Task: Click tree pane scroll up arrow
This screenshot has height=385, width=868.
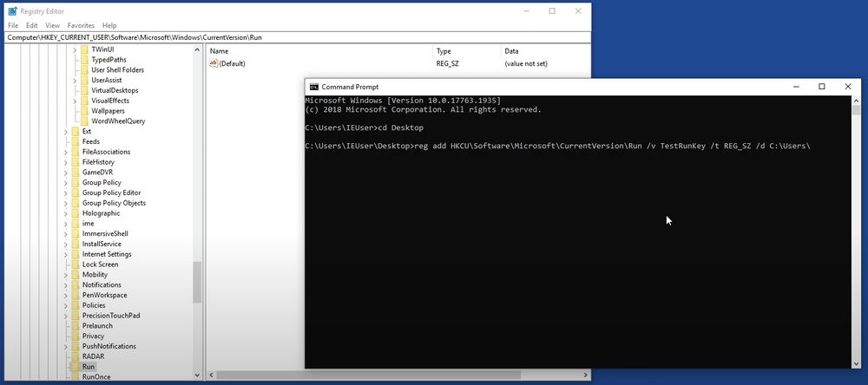Action: pyautogui.click(x=198, y=49)
